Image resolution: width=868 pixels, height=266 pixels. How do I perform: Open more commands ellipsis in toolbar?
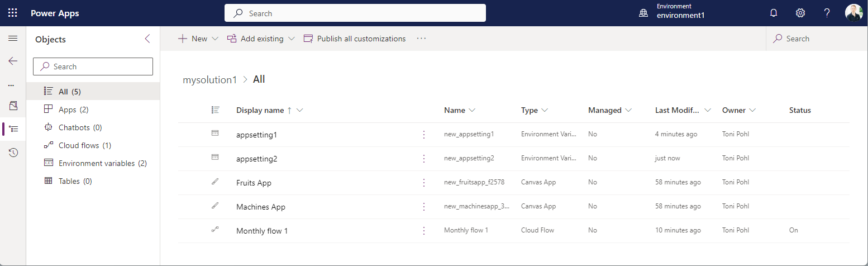[421, 39]
